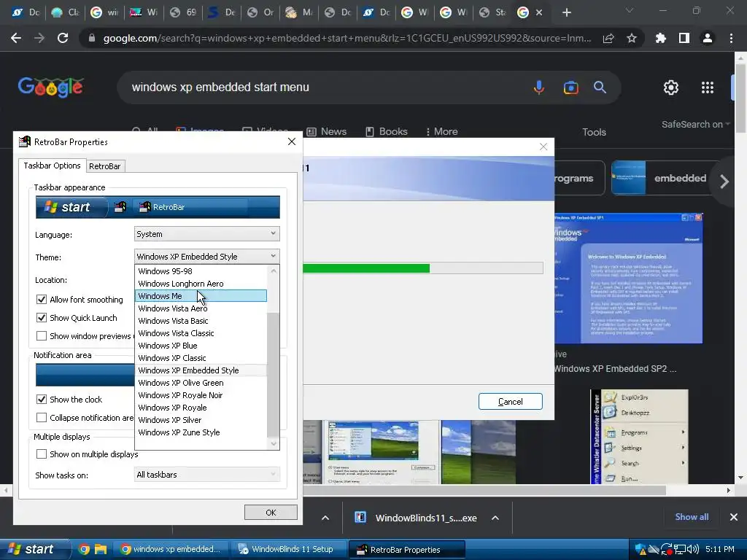This screenshot has height=560, width=747.
Task: Select Windows XP Royale Noir theme
Action: click(201, 395)
